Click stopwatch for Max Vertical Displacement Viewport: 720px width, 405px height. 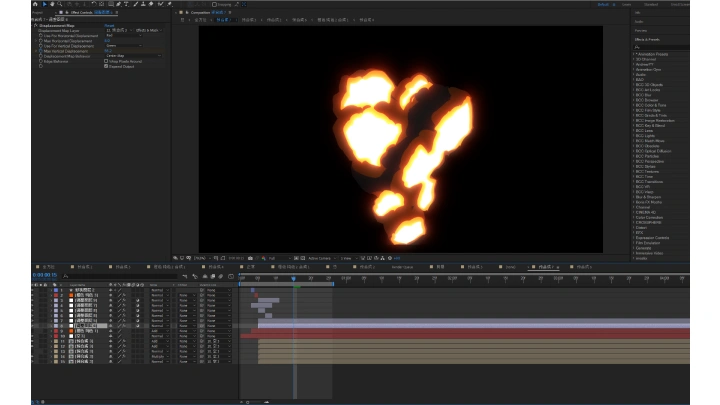pos(41,51)
